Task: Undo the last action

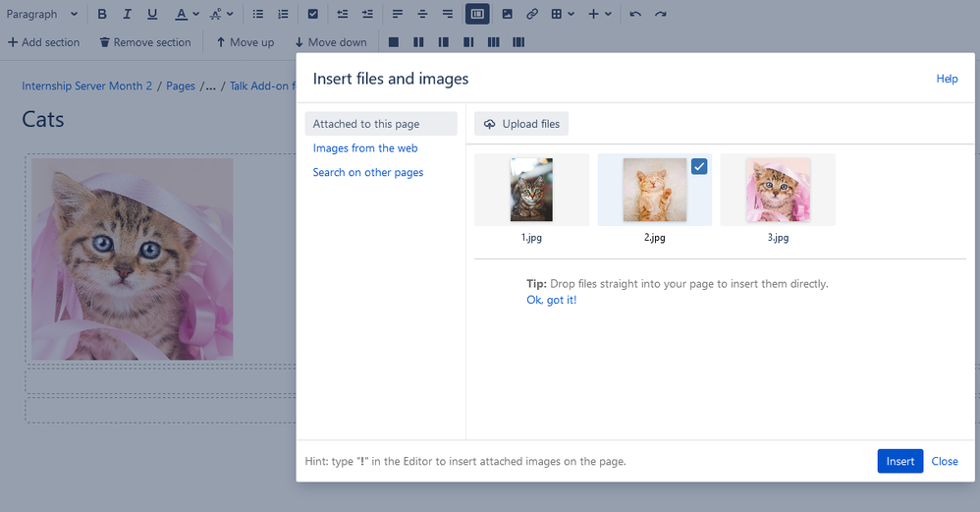Action: pyautogui.click(x=635, y=14)
